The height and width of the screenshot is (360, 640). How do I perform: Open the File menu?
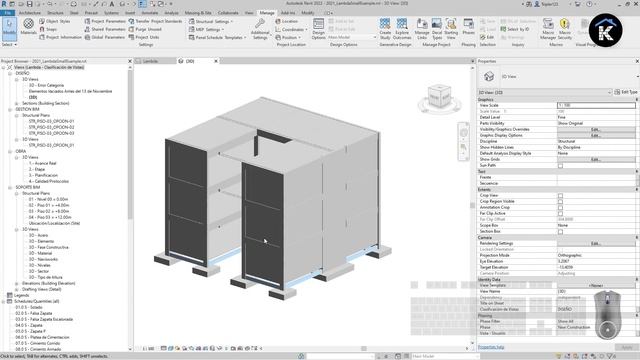7,13
